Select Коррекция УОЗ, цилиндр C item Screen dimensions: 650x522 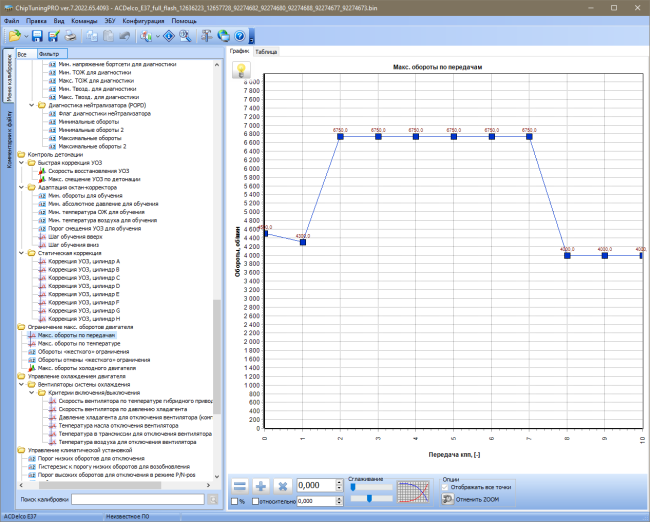tap(84, 278)
